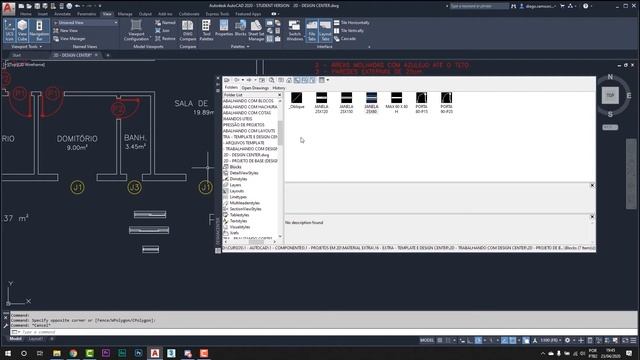Expand the Viewport Tools panel

pos(26,47)
